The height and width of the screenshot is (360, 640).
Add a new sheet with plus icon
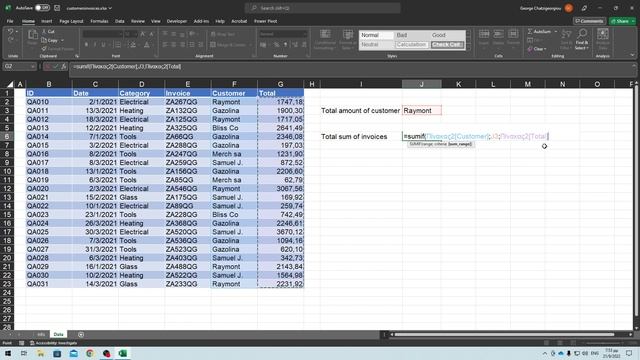(81, 335)
